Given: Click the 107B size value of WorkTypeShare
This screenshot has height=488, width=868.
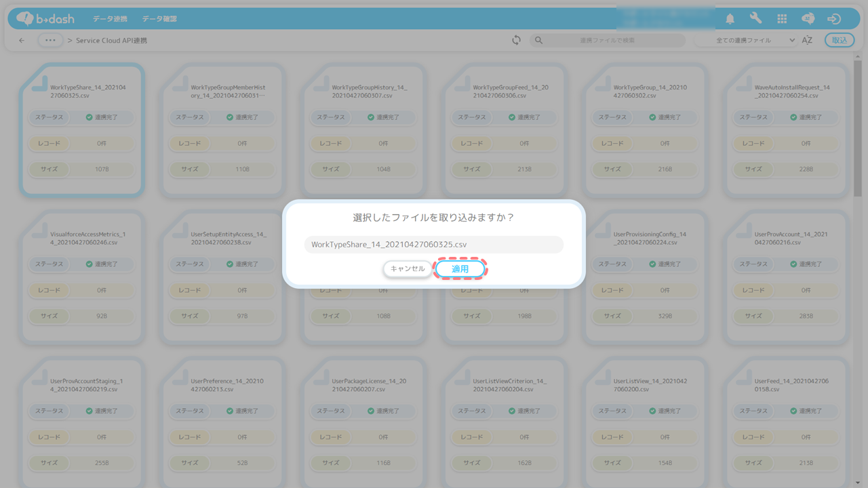Looking at the screenshot, I should pyautogui.click(x=101, y=169).
